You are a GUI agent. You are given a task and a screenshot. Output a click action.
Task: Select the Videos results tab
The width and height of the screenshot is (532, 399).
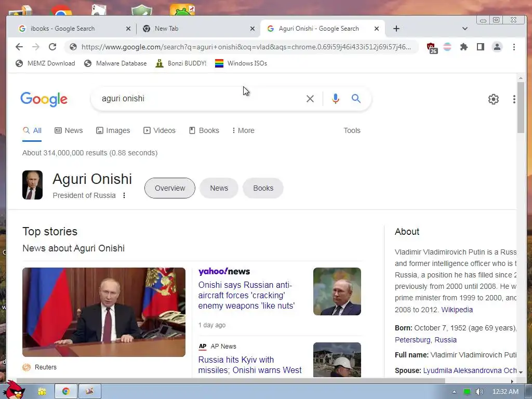coord(159,130)
